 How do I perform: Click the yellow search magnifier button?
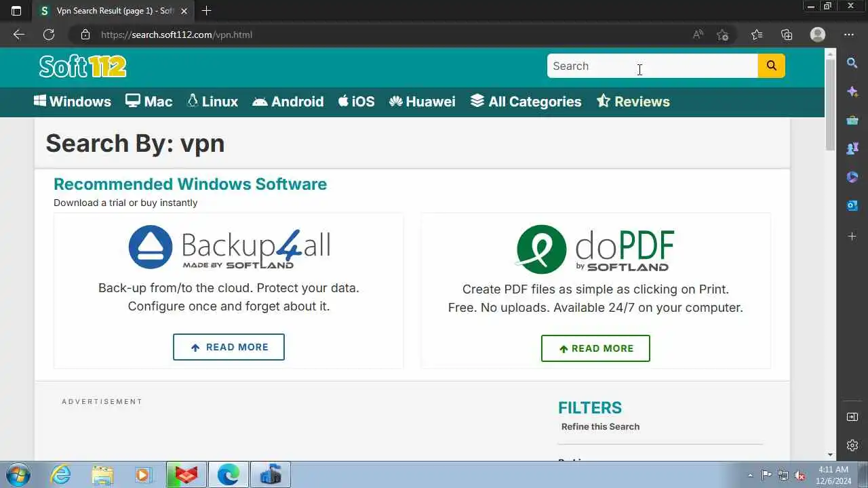click(771, 66)
